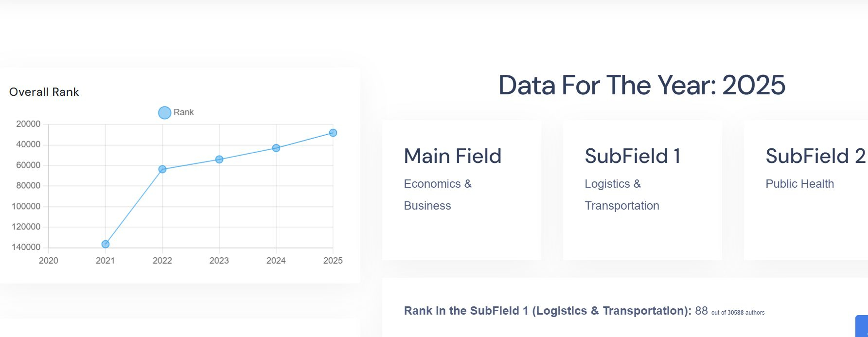This screenshot has height=337, width=868.
Task: Click the Rank legend text label
Action: coord(184,112)
